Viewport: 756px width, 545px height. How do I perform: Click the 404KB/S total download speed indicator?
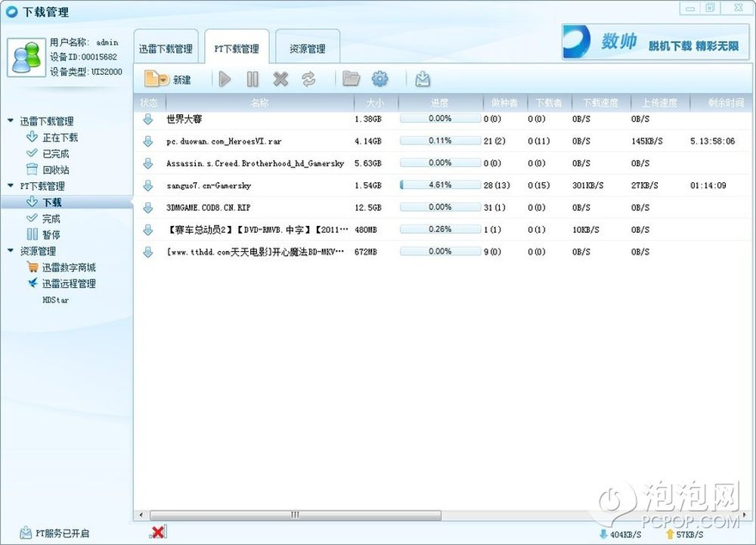(621, 534)
